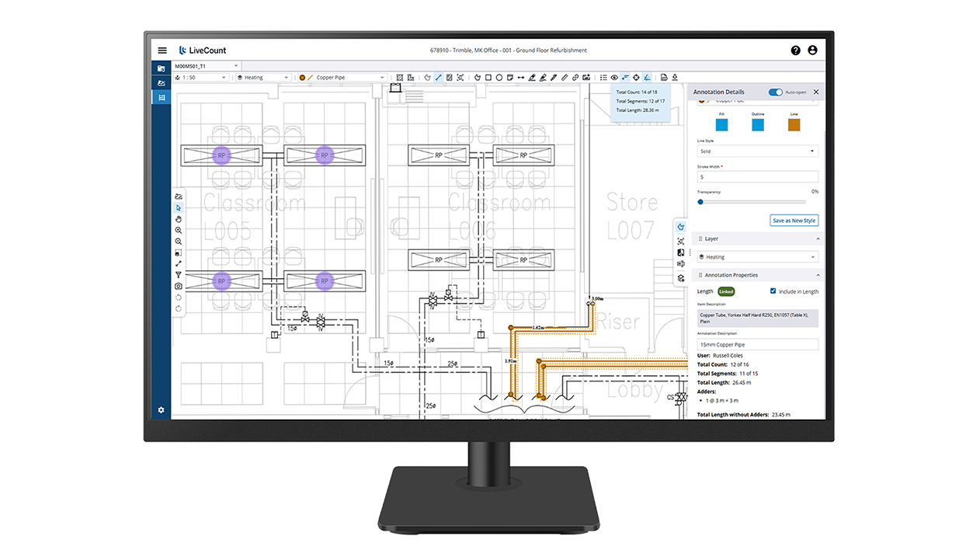Click the Annotation Description field
The height and width of the screenshot is (550, 980).
757,344
